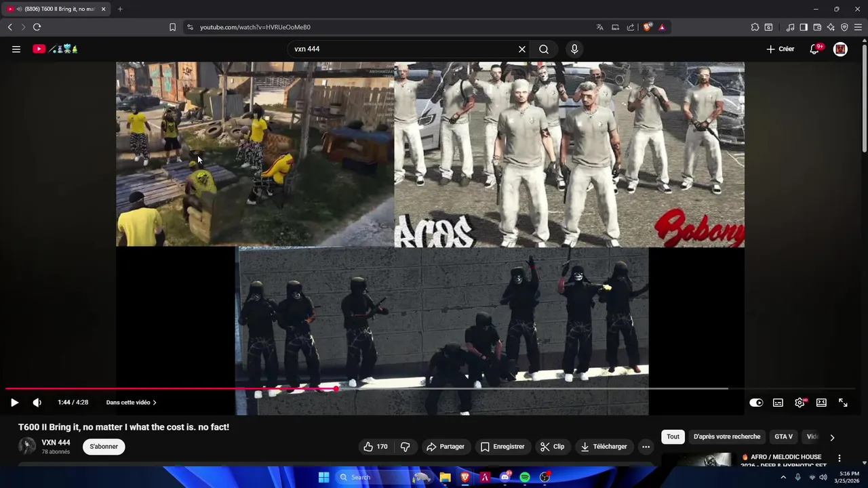Create a Clip of the video
Screen dimensions: 868x488
tap(552, 447)
